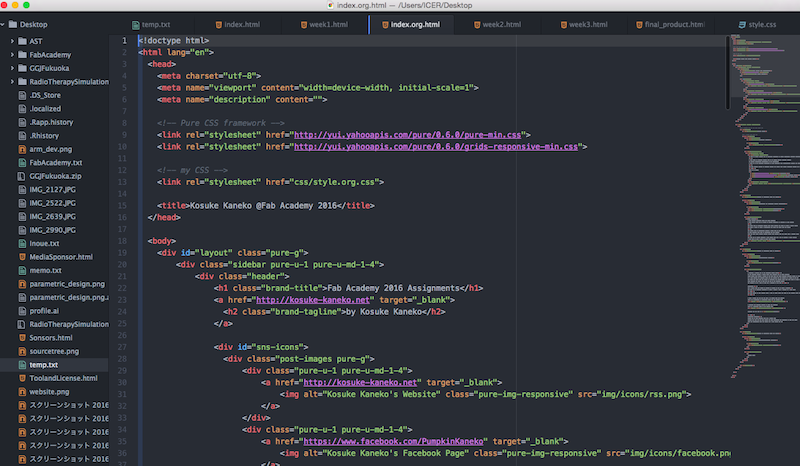Click the CSS icon on style.css tab
This screenshot has height=466, width=800.
742,24
